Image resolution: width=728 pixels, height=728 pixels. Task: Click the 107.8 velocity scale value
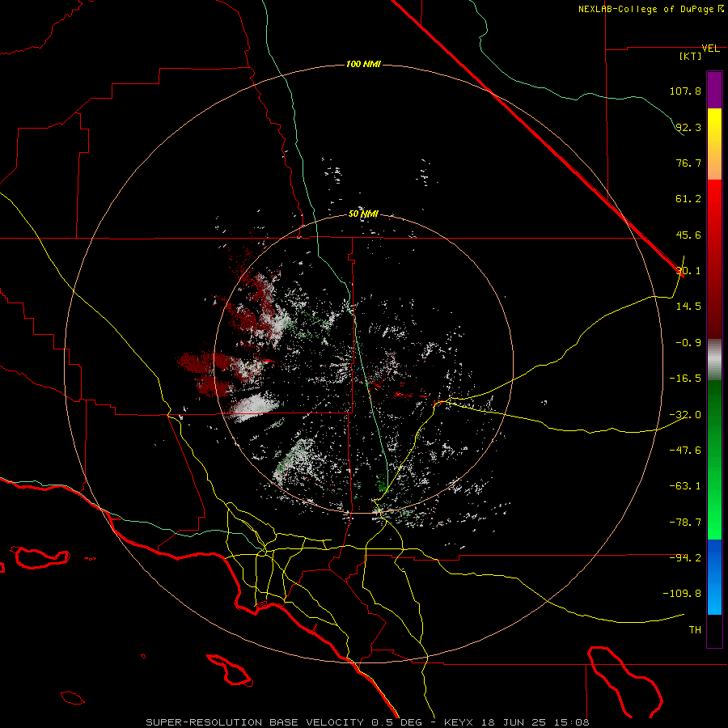(x=685, y=91)
